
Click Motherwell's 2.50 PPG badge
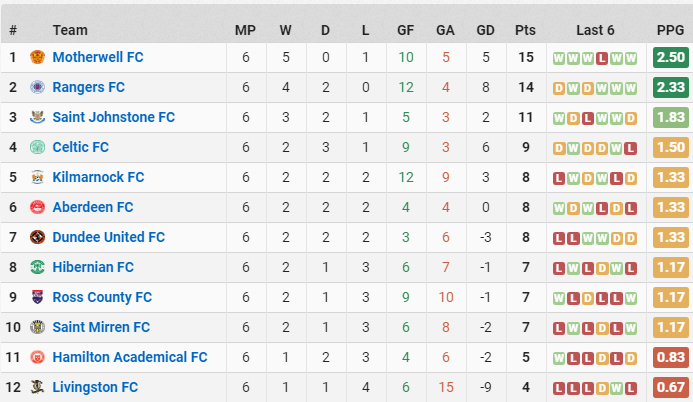coord(670,57)
